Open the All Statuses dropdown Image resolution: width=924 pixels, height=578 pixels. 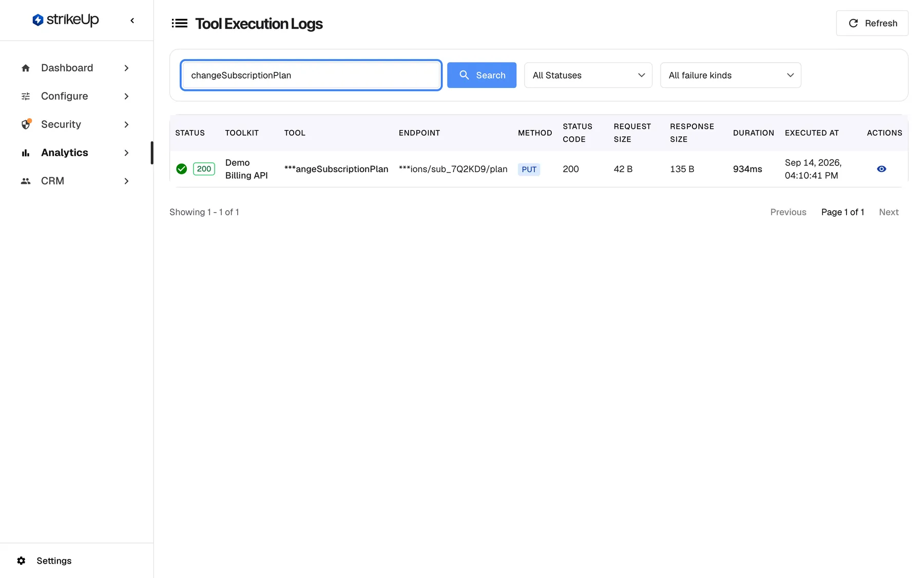point(588,76)
